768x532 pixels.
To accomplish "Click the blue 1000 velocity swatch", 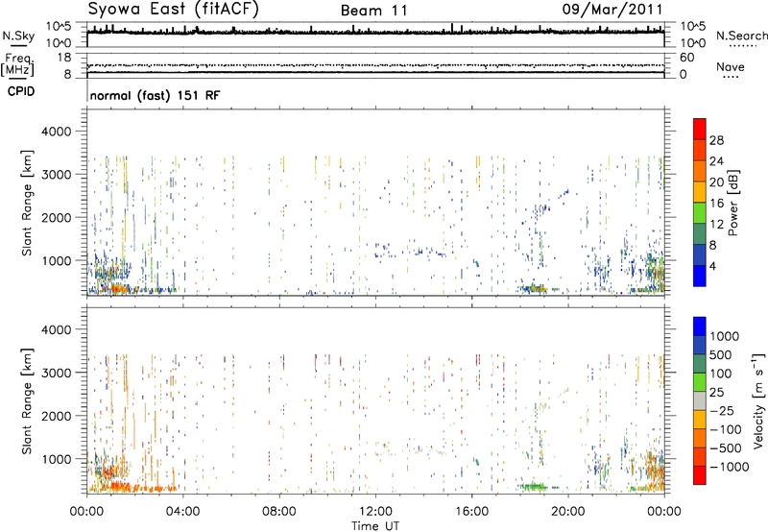I will click(700, 326).
